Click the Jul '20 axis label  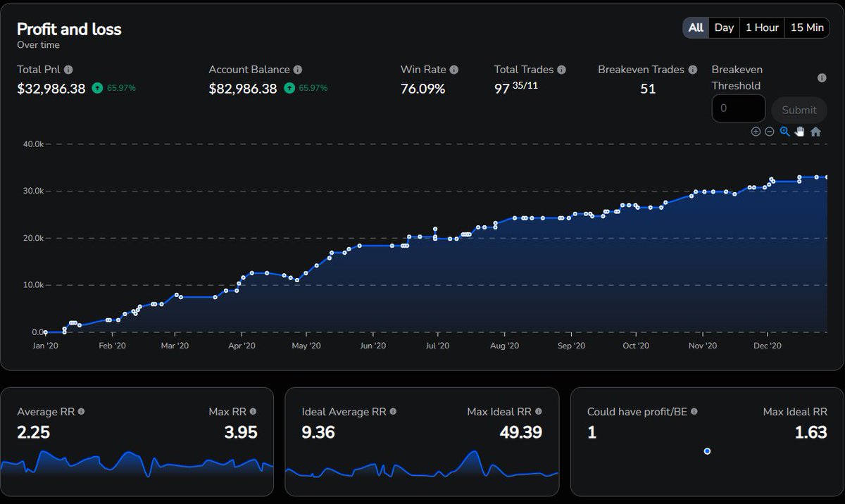pos(437,346)
